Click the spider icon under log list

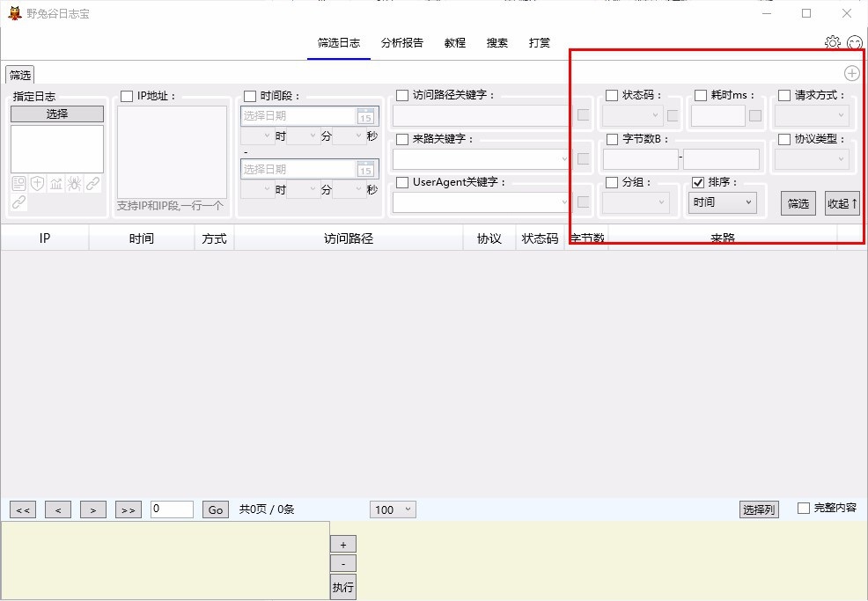[x=74, y=184]
